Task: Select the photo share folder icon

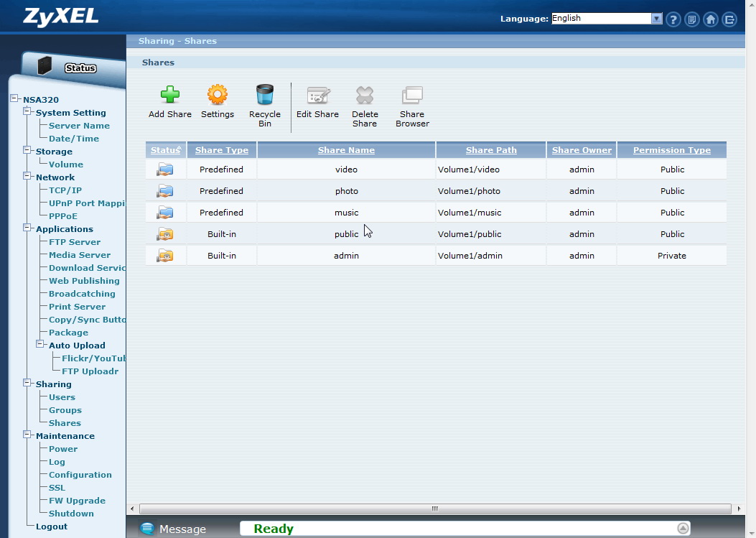Action: [165, 191]
